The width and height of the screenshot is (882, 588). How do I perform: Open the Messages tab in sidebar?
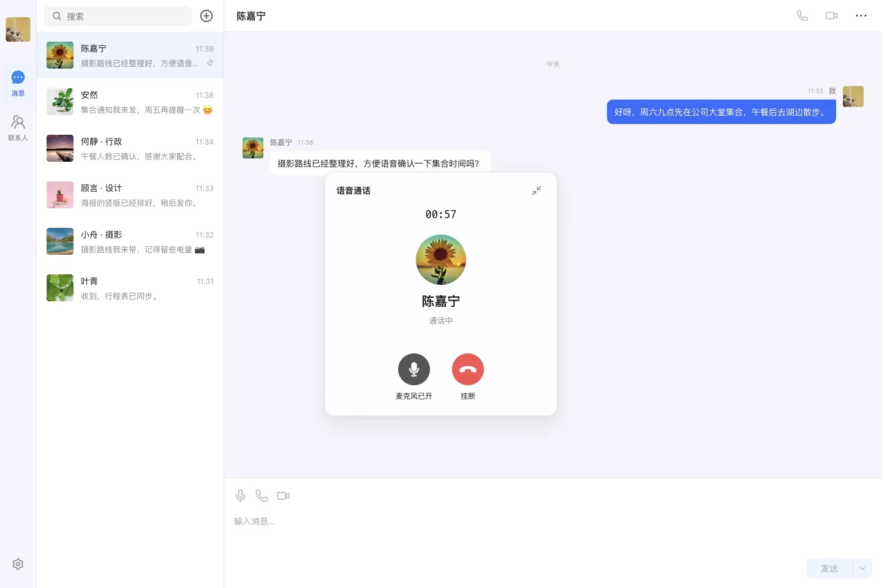[x=18, y=83]
